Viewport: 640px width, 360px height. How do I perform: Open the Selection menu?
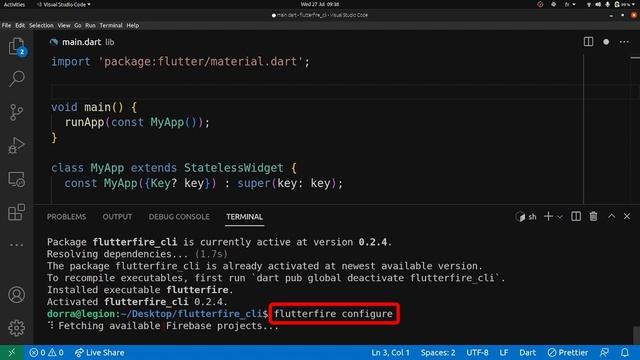click(41, 25)
